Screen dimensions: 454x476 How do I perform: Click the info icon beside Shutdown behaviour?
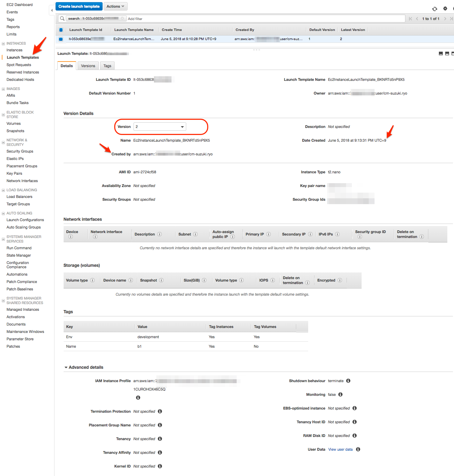pyautogui.click(x=348, y=381)
